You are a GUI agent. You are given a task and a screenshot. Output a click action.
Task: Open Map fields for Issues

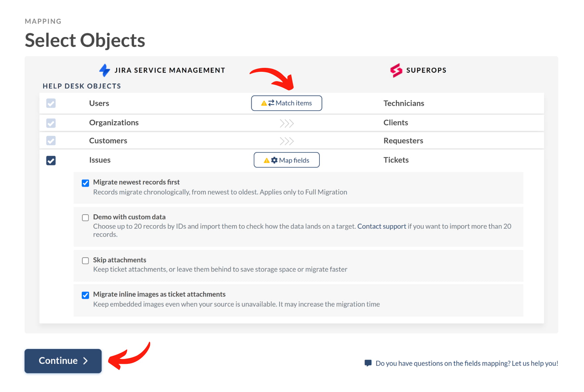287,160
